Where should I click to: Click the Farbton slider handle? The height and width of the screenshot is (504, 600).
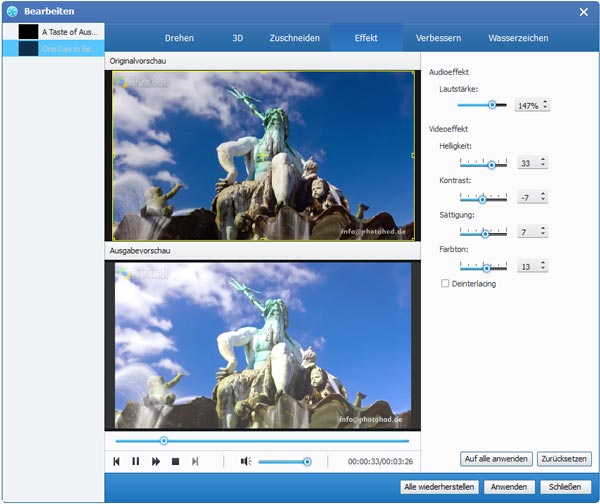point(486,268)
